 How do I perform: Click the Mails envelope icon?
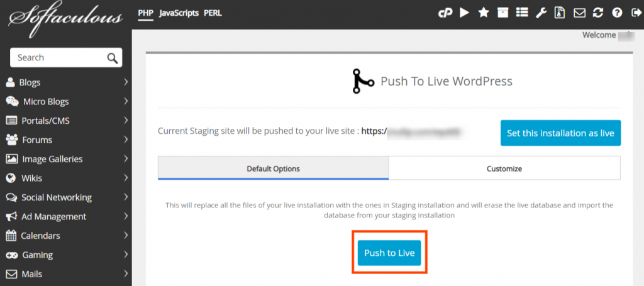point(11,273)
